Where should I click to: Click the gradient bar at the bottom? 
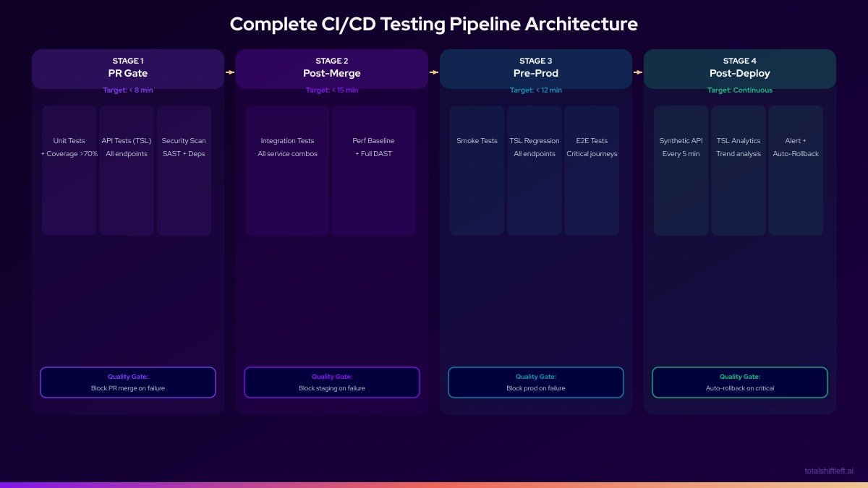pos(434,485)
